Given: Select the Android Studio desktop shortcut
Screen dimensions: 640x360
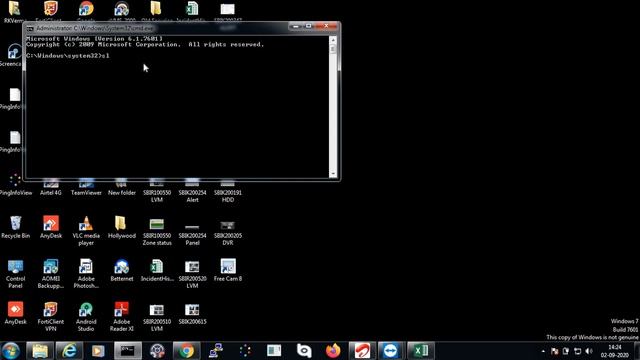Looking at the screenshot, I should (86, 317).
